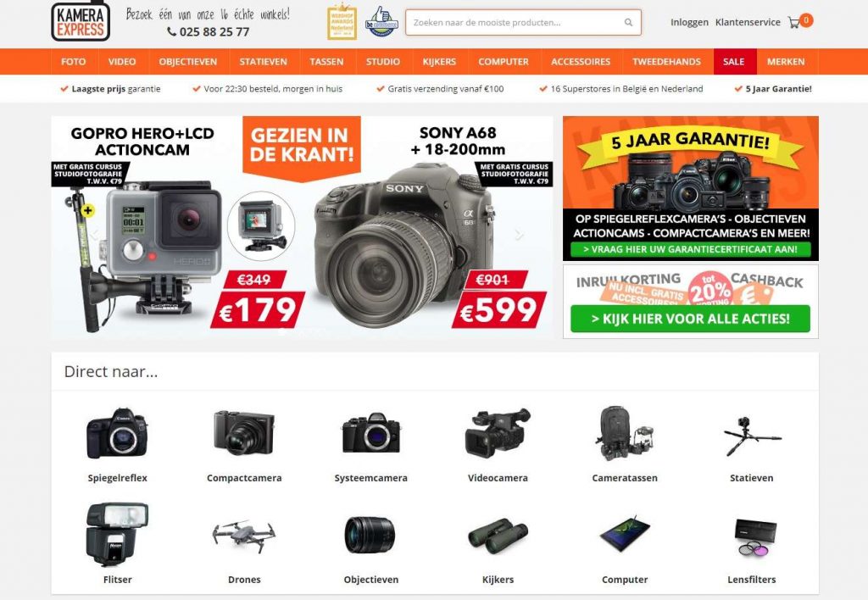The height and width of the screenshot is (600, 868).
Task: Go to previous banner slide arrow
Action: coord(94,235)
